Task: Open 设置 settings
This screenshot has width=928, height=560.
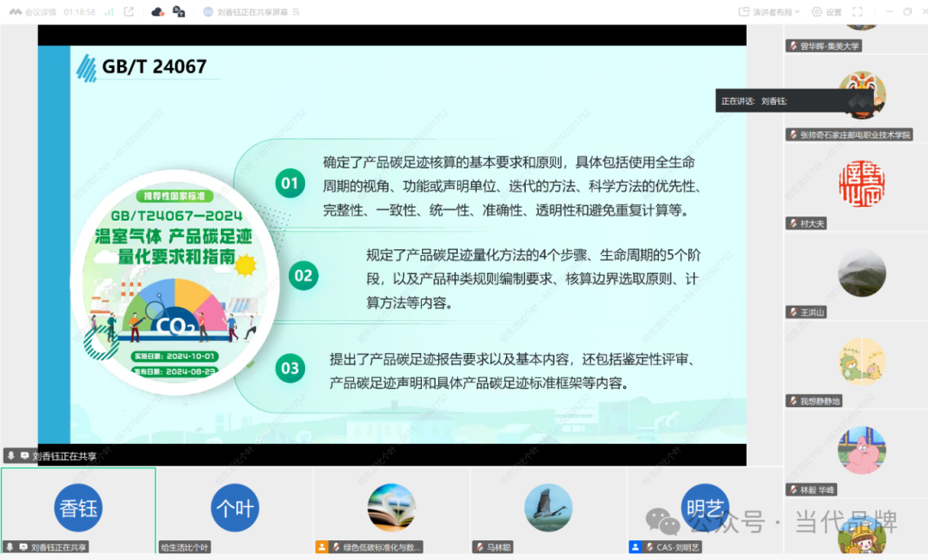Action: tap(827, 12)
